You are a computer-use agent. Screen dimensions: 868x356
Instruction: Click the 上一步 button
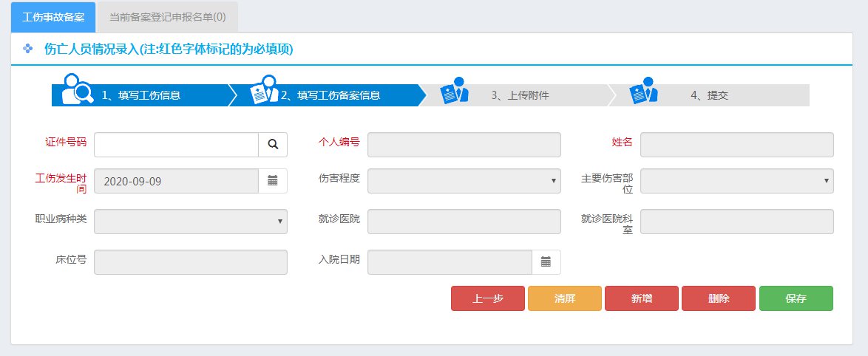(x=488, y=298)
